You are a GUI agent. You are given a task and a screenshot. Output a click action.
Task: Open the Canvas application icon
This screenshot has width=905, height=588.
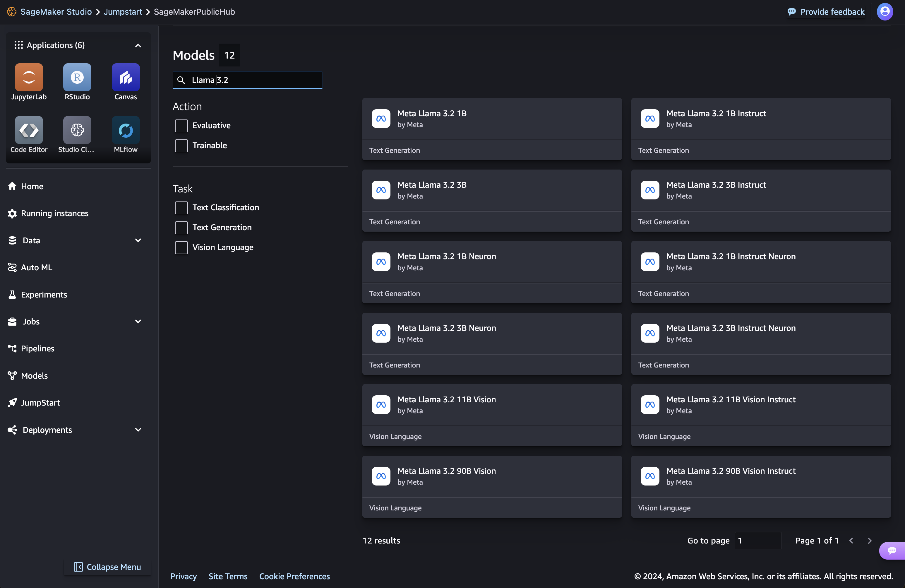(x=126, y=78)
